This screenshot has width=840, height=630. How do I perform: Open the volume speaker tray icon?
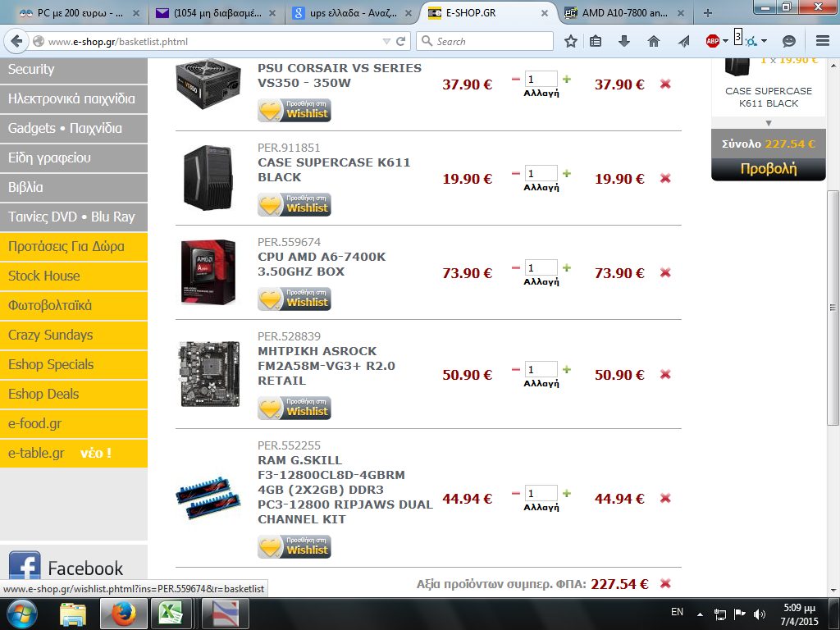tap(759, 614)
